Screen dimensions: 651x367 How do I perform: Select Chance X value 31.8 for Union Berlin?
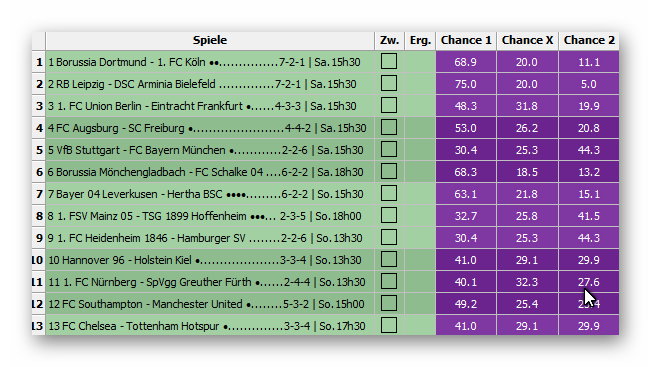[x=527, y=106]
